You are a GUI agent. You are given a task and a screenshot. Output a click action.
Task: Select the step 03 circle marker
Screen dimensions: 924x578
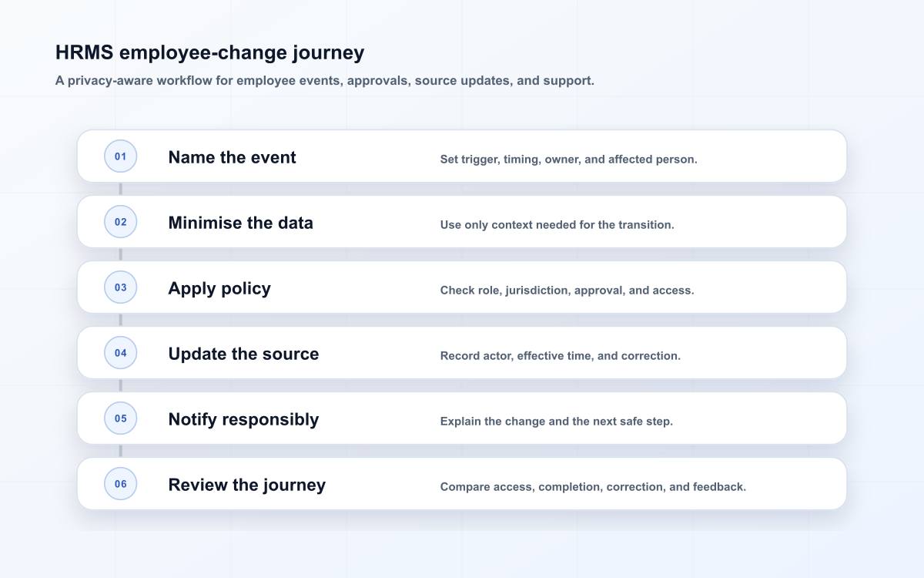tap(120, 287)
